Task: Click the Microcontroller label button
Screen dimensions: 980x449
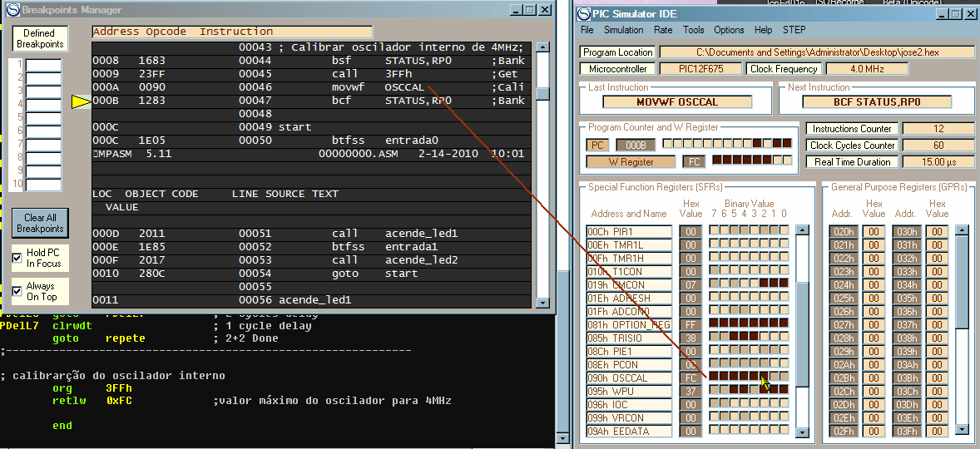Action: coord(617,69)
